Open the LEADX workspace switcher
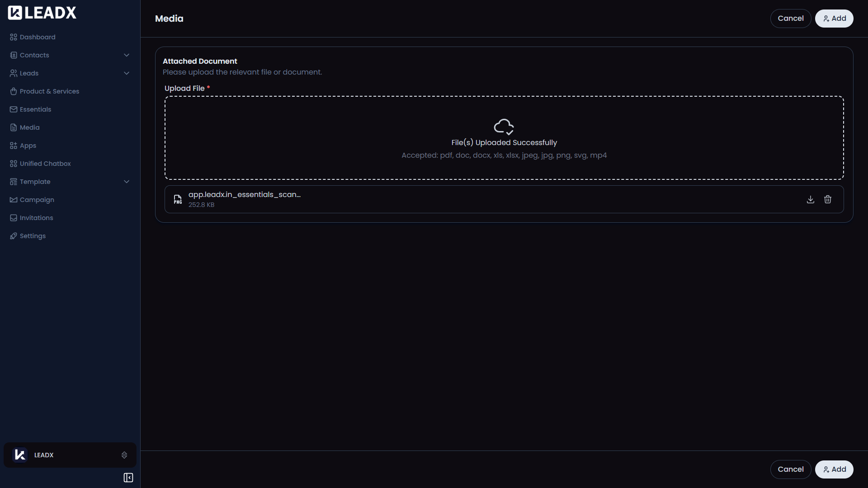This screenshot has width=868, height=488. pyautogui.click(x=70, y=455)
